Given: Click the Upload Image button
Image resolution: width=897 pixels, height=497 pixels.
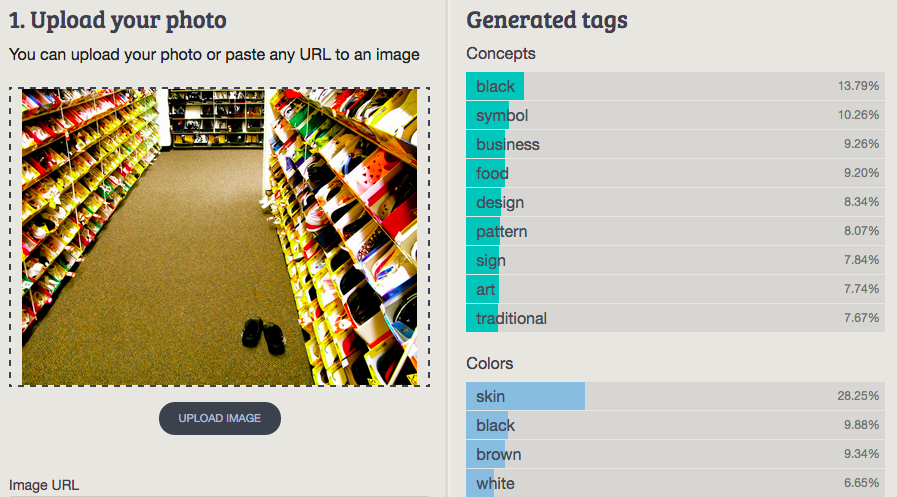Looking at the screenshot, I should click(220, 418).
